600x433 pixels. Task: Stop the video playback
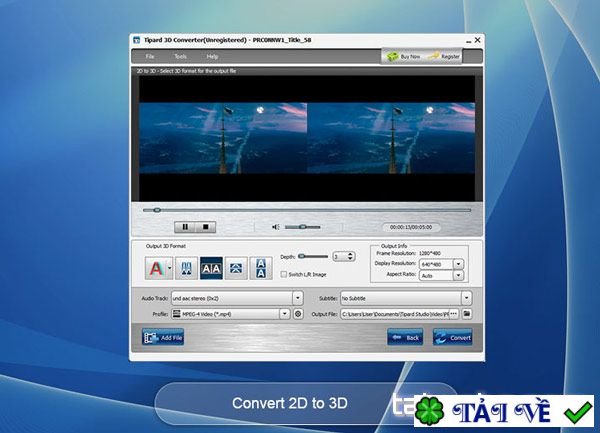coord(203,227)
